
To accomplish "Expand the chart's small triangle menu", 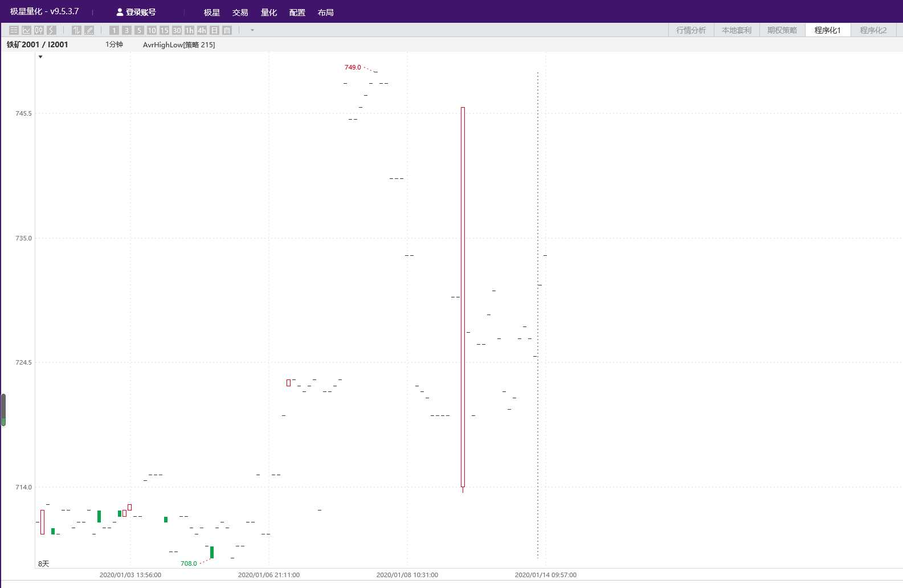I will click(40, 57).
